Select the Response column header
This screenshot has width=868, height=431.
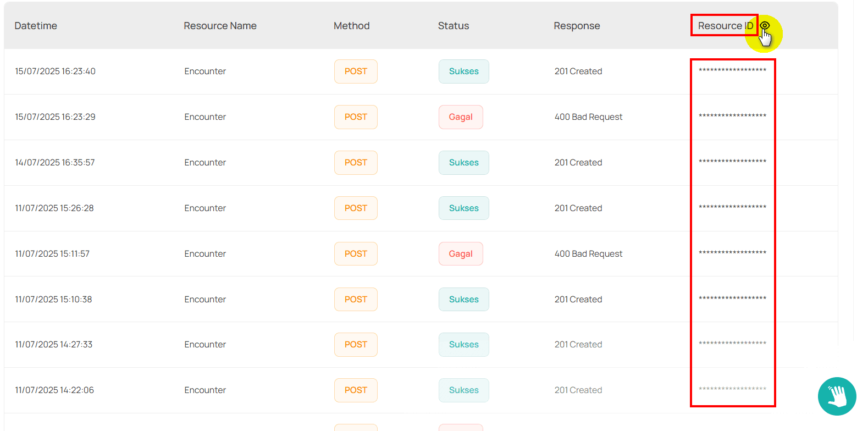[x=577, y=26]
